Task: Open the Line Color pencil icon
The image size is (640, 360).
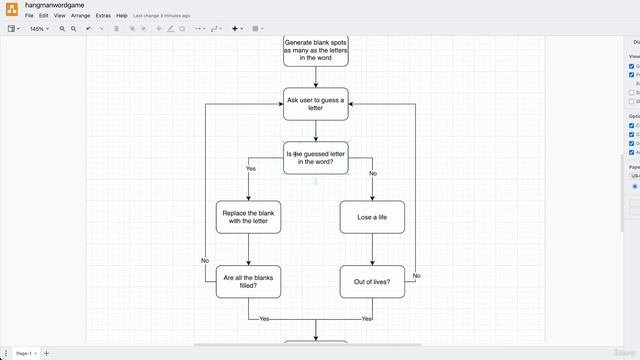Action: click(171, 29)
